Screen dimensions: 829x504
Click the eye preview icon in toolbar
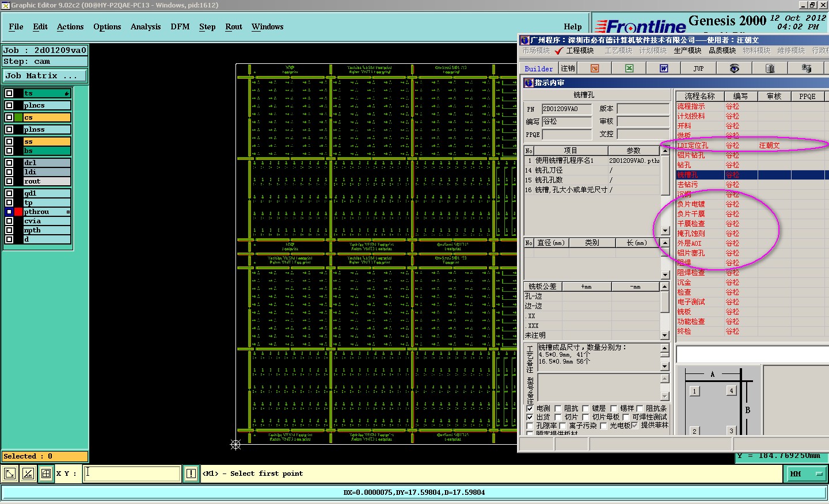click(x=734, y=68)
